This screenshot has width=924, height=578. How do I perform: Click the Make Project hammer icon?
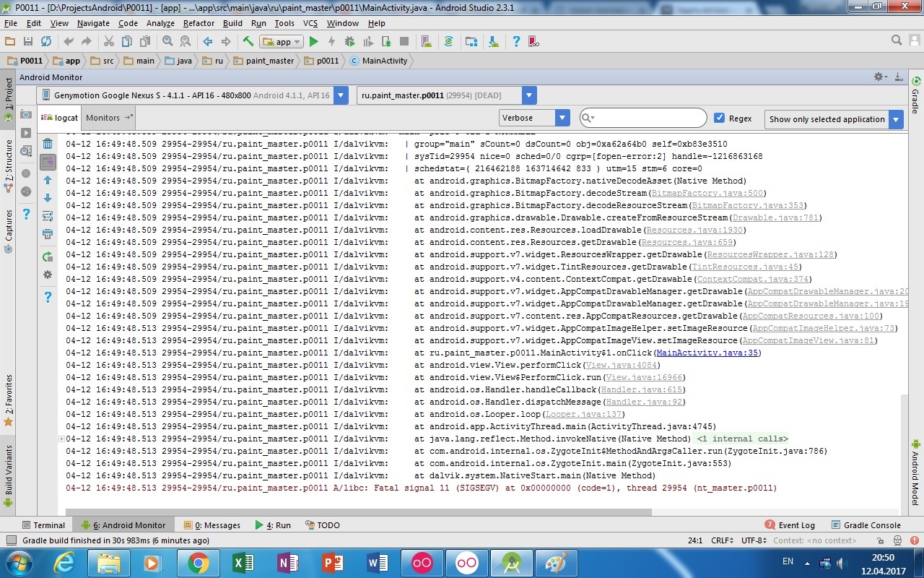[x=248, y=42]
